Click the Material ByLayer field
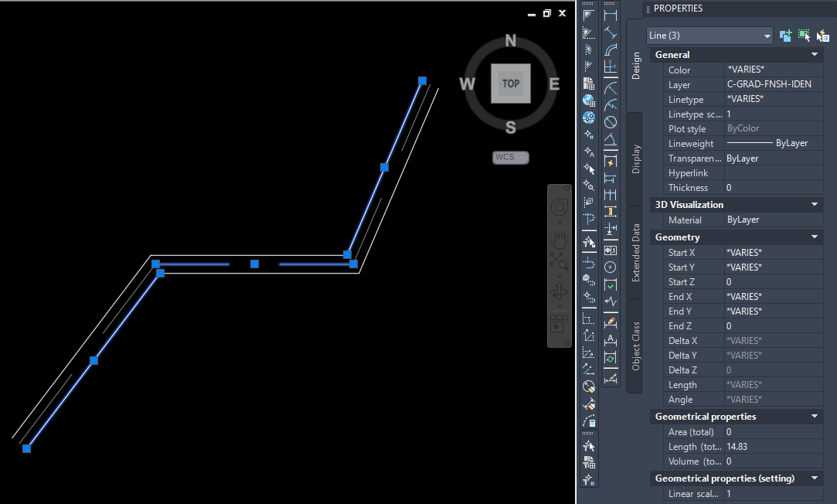 tap(773, 220)
